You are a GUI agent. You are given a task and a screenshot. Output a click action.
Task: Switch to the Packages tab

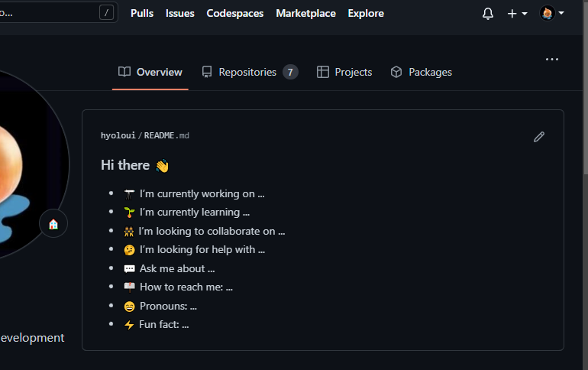(421, 72)
